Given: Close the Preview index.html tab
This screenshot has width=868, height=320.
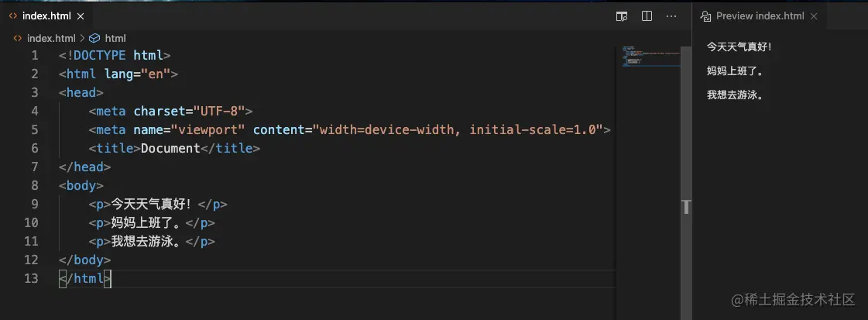Looking at the screenshot, I should 814,16.
